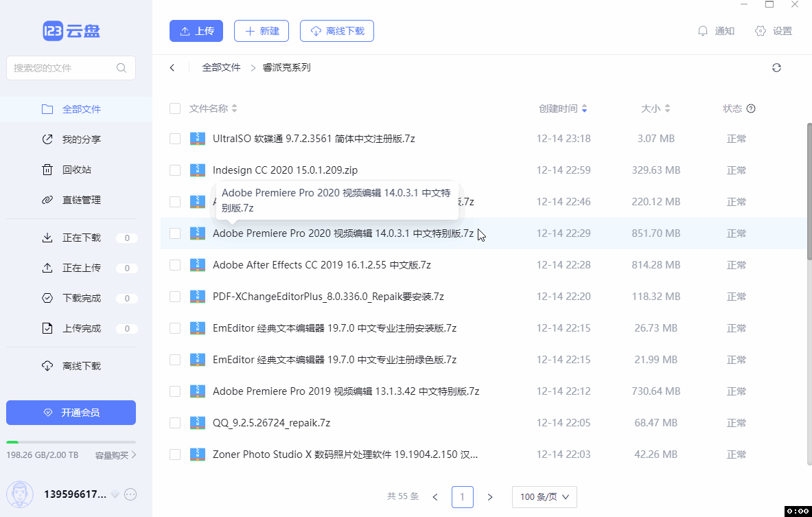
Task: Click the UltraISO archive file icon
Action: (x=197, y=139)
